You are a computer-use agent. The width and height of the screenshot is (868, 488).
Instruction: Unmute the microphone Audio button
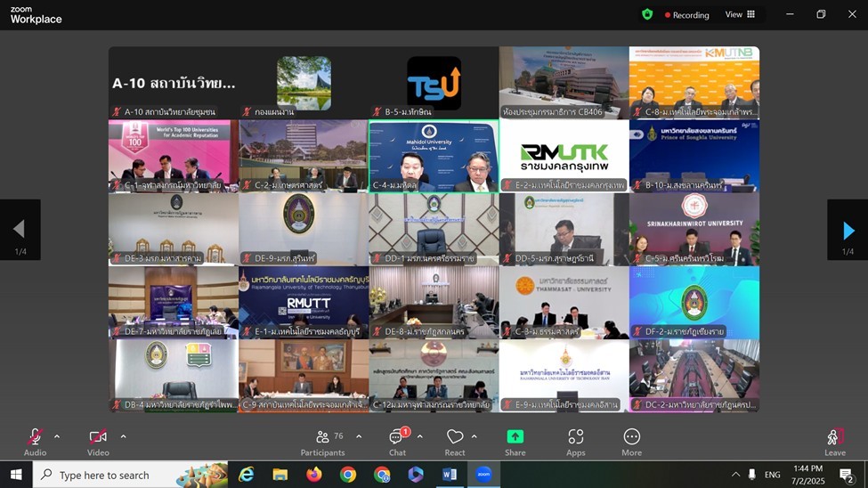pyautogui.click(x=35, y=442)
